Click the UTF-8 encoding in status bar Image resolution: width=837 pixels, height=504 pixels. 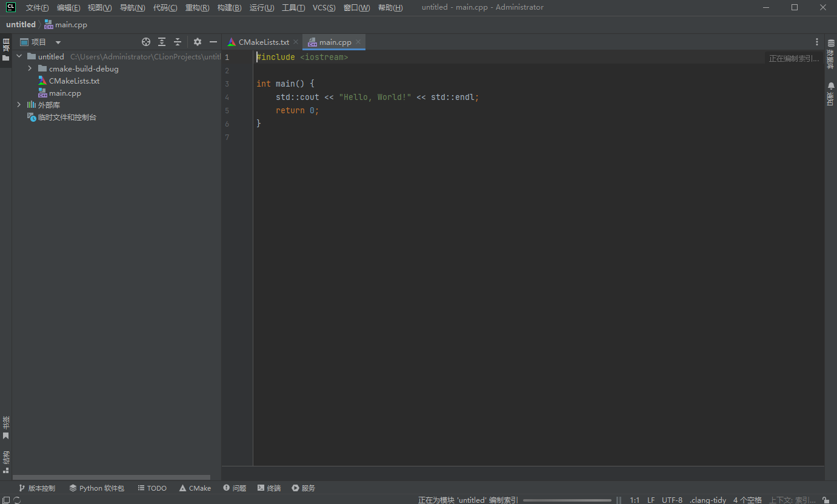click(672, 500)
